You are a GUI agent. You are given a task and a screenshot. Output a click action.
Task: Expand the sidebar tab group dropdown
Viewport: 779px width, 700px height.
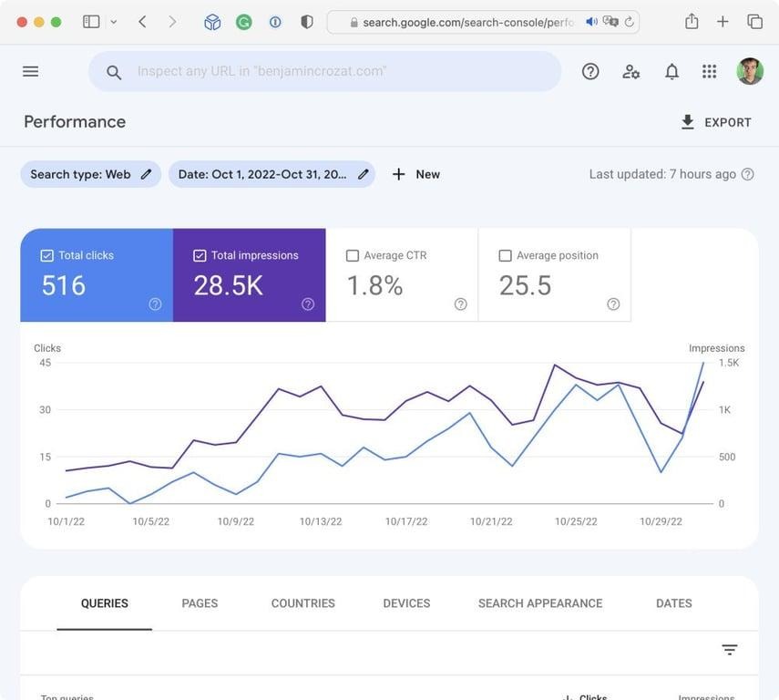114,22
